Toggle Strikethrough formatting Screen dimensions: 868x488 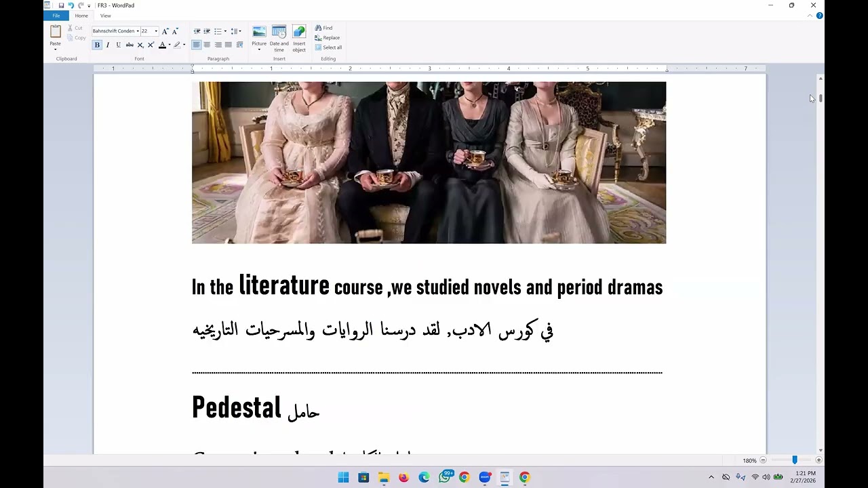(x=130, y=45)
